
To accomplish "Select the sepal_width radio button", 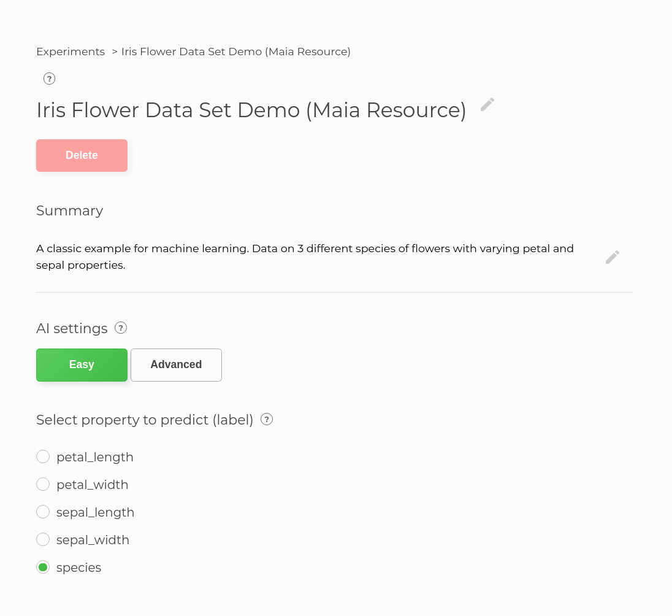I will (x=43, y=539).
